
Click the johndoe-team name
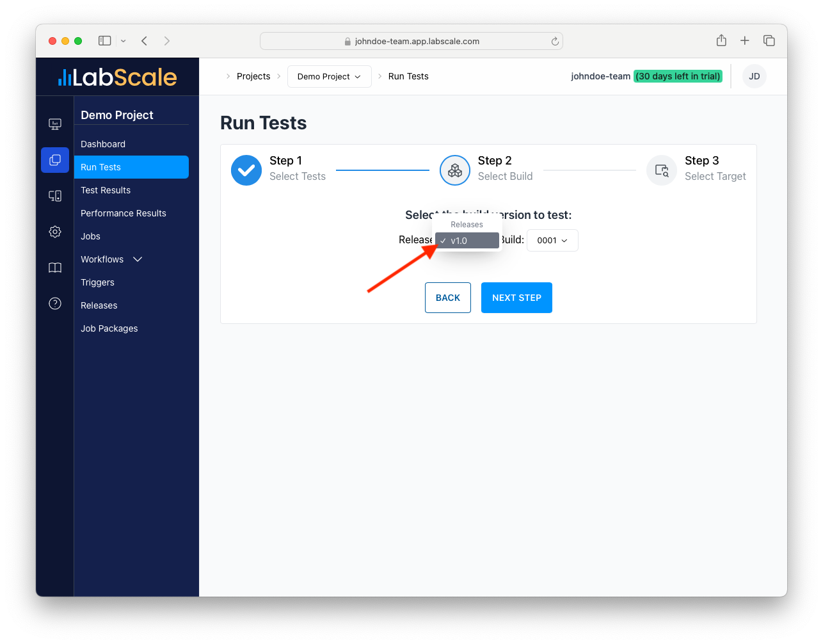pos(600,76)
